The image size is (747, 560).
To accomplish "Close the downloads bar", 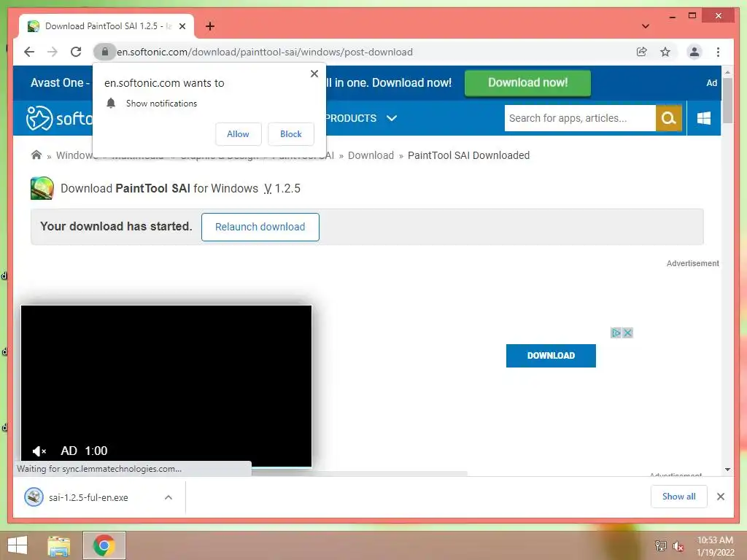I will [720, 497].
